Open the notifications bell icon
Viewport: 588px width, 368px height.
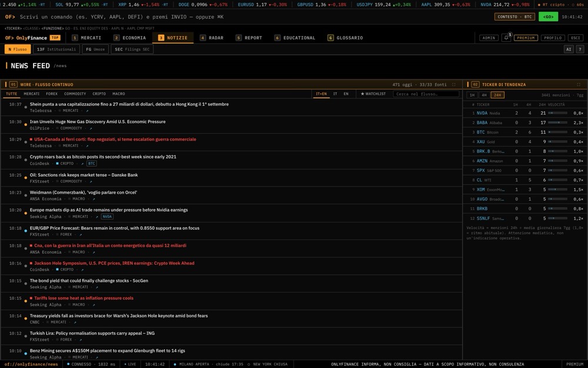506,38
